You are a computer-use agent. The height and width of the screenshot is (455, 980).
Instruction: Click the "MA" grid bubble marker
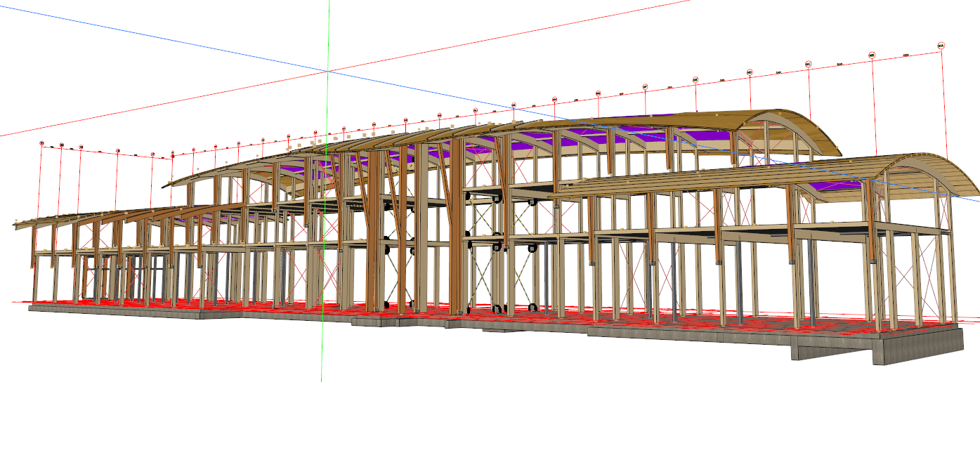[x=941, y=46]
